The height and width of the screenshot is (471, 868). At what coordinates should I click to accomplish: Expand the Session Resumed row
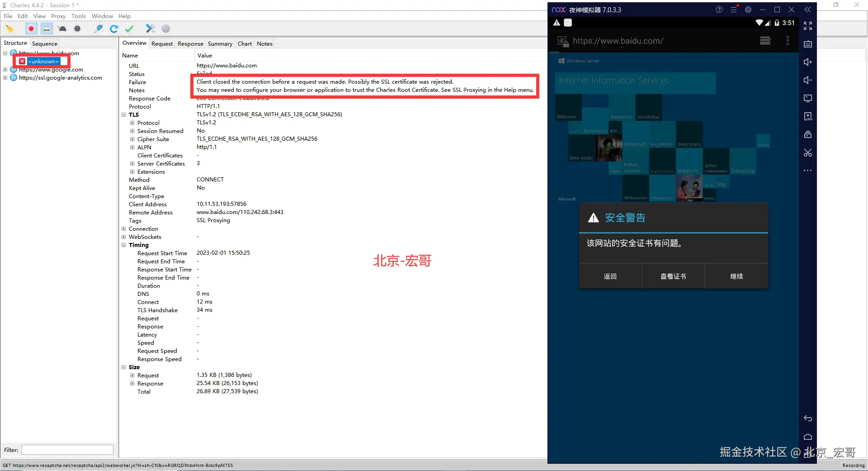[132, 131]
